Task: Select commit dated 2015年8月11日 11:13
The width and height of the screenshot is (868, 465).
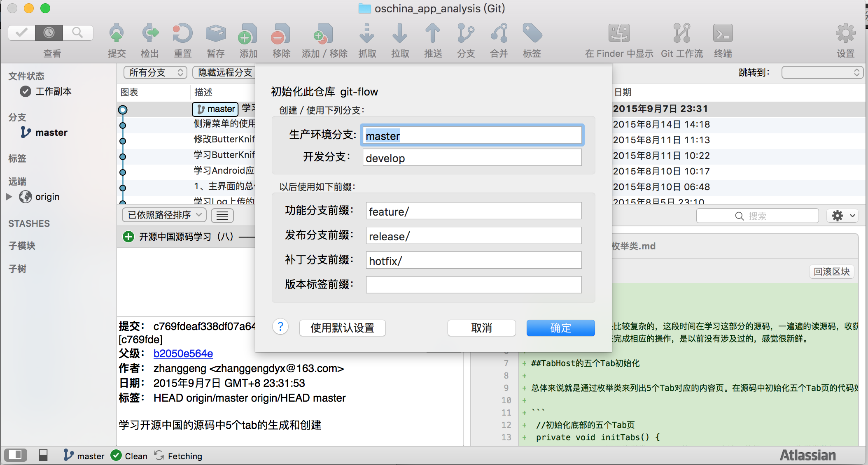Action: [661, 140]
